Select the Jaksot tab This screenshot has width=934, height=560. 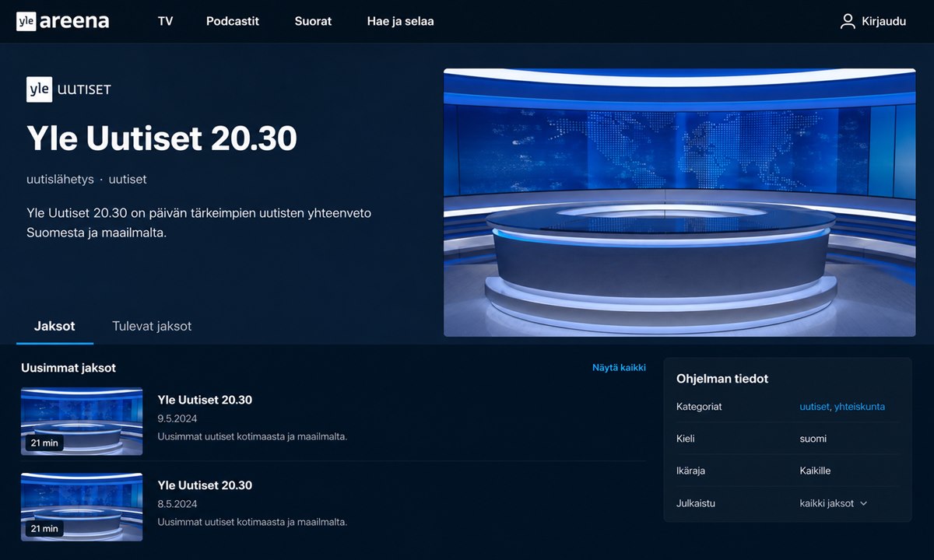point(54,327)
